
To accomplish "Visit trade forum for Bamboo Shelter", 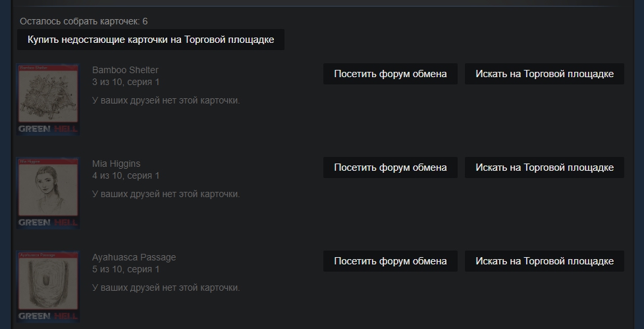I will click(x=390, y=74).
